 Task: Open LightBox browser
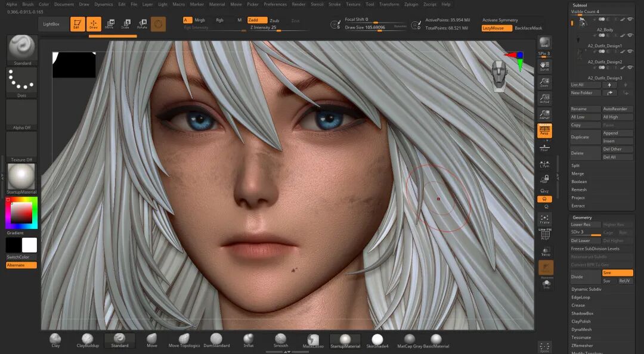coord(52,24)
